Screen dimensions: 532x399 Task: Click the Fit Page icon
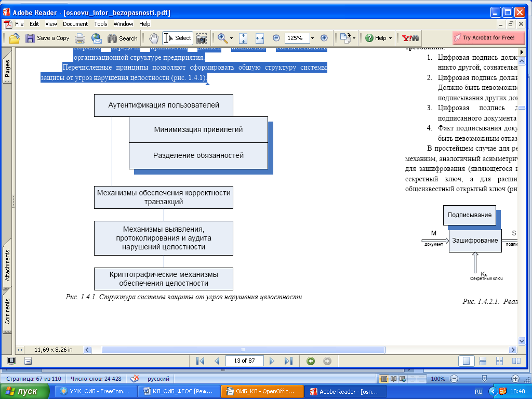243,38
